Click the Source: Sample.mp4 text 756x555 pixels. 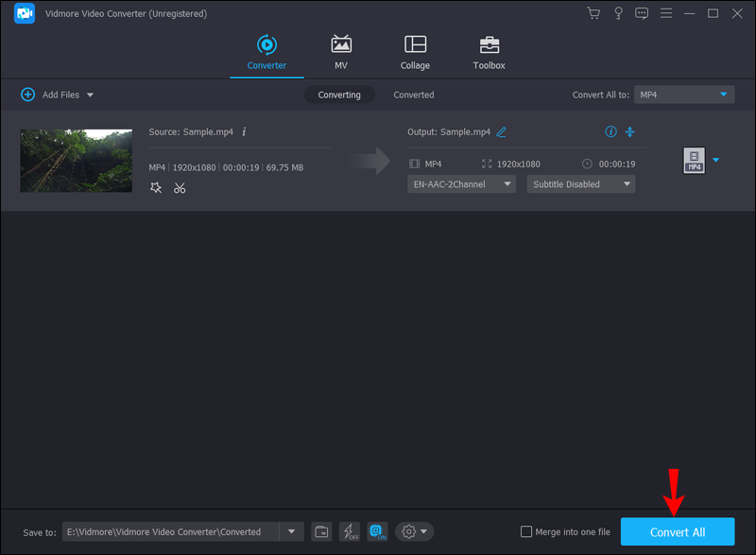pyautogui.click(x=191, y=131)
